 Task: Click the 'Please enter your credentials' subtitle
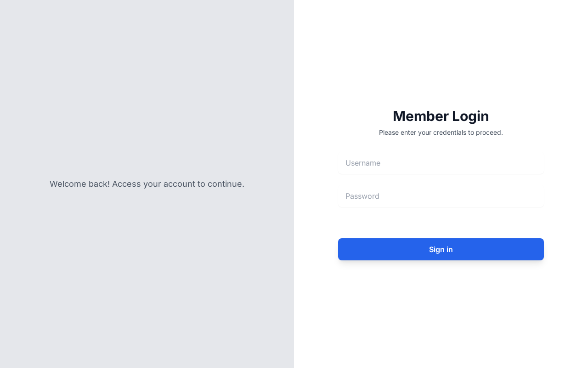click(441, 132)
